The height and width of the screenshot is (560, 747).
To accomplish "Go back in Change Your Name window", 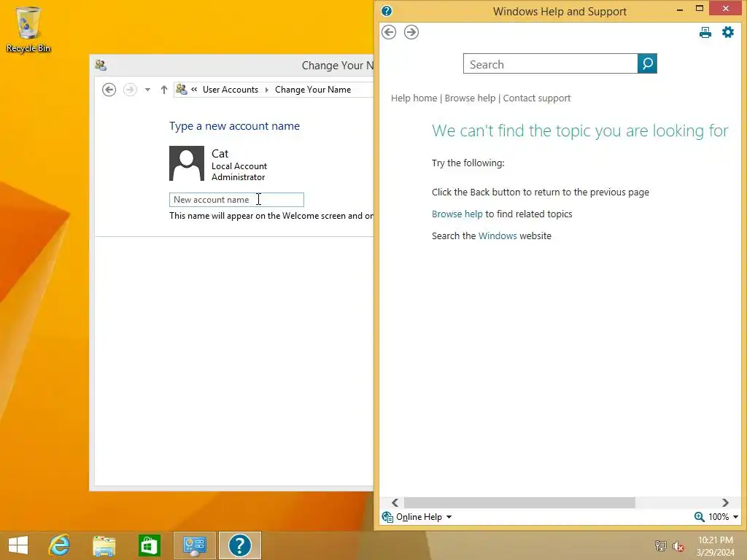I will 109,90.
